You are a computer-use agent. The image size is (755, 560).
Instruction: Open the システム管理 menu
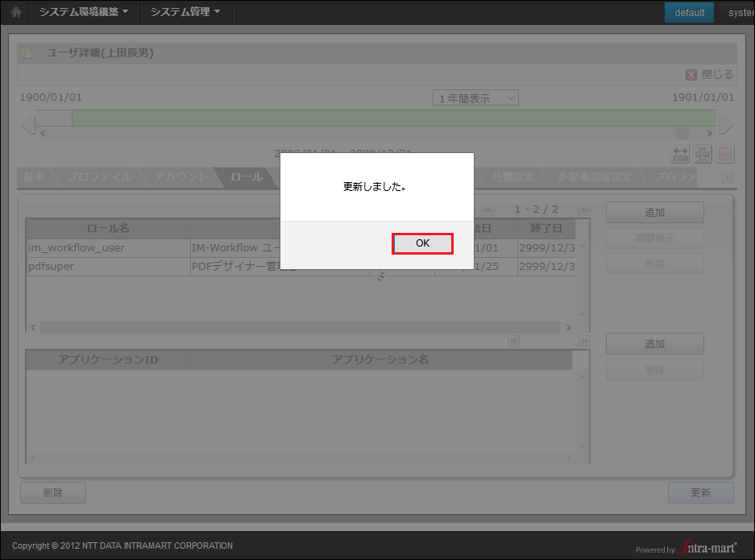coord(185,12)
